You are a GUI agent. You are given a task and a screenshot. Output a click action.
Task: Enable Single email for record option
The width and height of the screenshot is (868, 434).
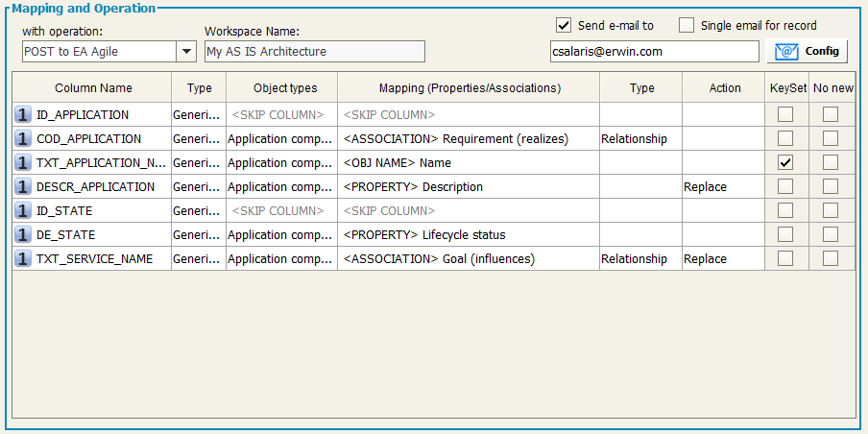[x=687, y=26]
